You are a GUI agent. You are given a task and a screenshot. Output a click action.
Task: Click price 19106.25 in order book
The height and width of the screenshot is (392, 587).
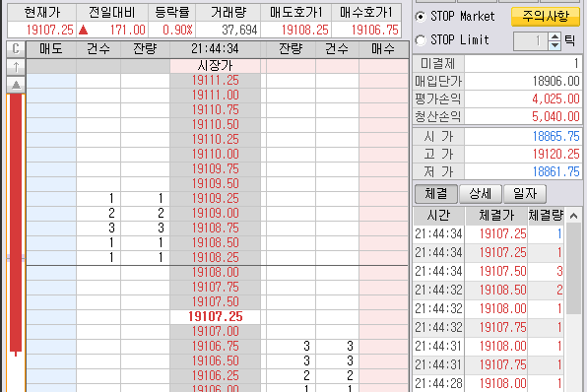point(216,376)
